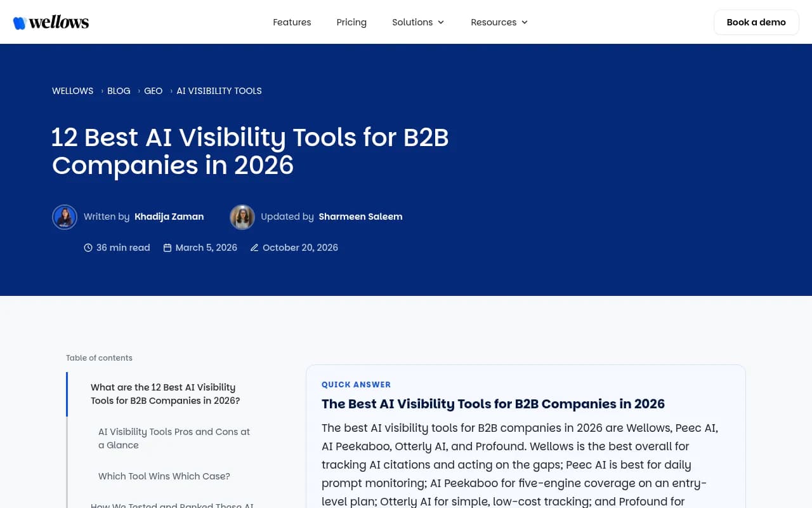Click the '36 min read' text
This screenshot has height=508, width=812.
(x=123, y=248)
